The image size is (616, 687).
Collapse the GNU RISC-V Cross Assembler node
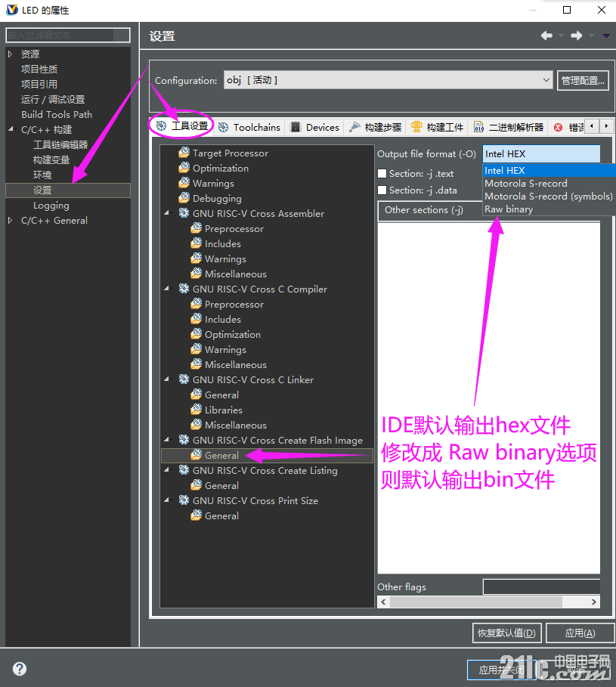click(x=166, y=213)
